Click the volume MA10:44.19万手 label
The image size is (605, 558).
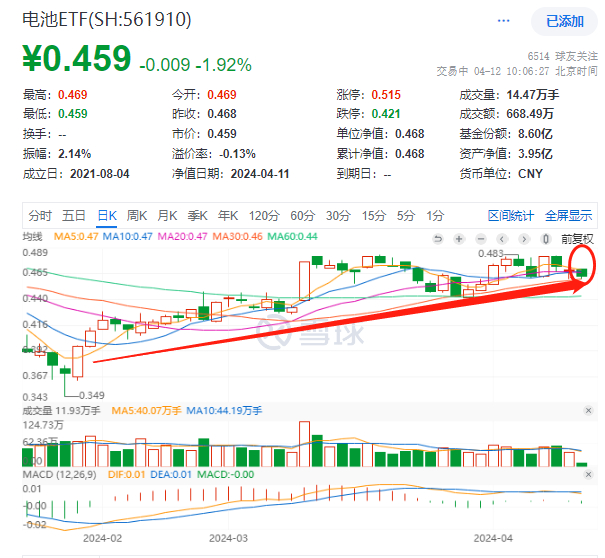coord(224,410)
